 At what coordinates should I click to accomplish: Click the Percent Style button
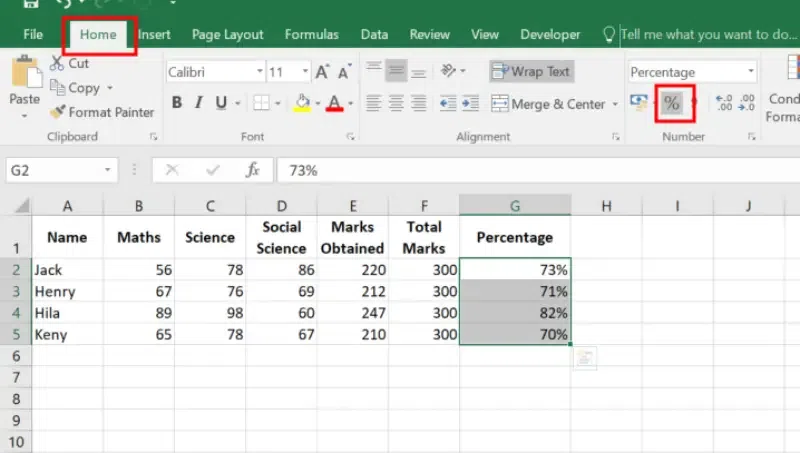(x=671, y=103)
